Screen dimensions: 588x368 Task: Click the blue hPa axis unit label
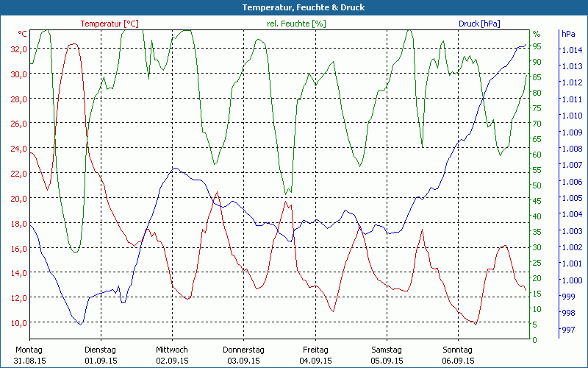point(568,34)
